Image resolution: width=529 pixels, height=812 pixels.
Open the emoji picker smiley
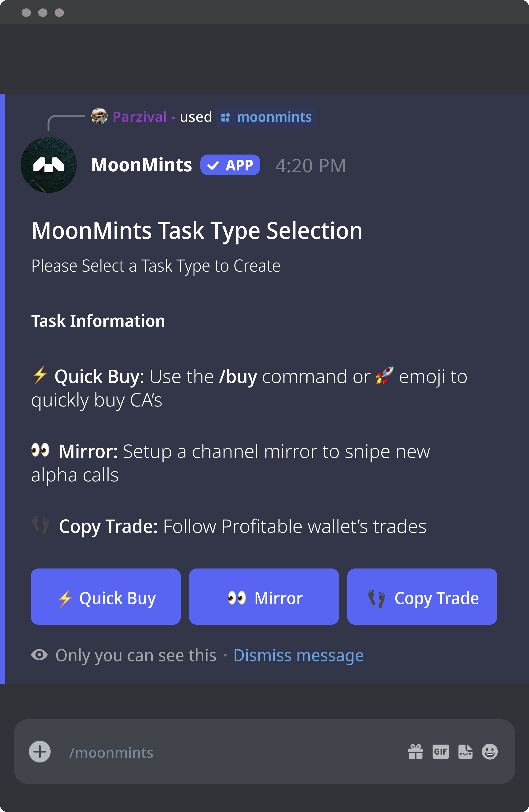coord(490,752)
